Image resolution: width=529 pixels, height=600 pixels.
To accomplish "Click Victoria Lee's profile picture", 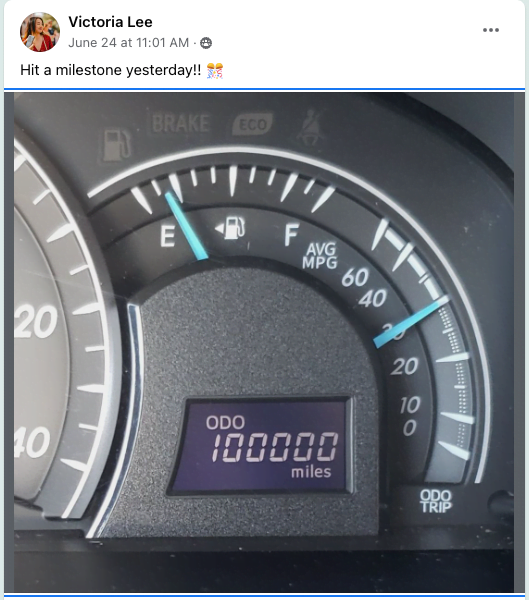I will point(40,32).
